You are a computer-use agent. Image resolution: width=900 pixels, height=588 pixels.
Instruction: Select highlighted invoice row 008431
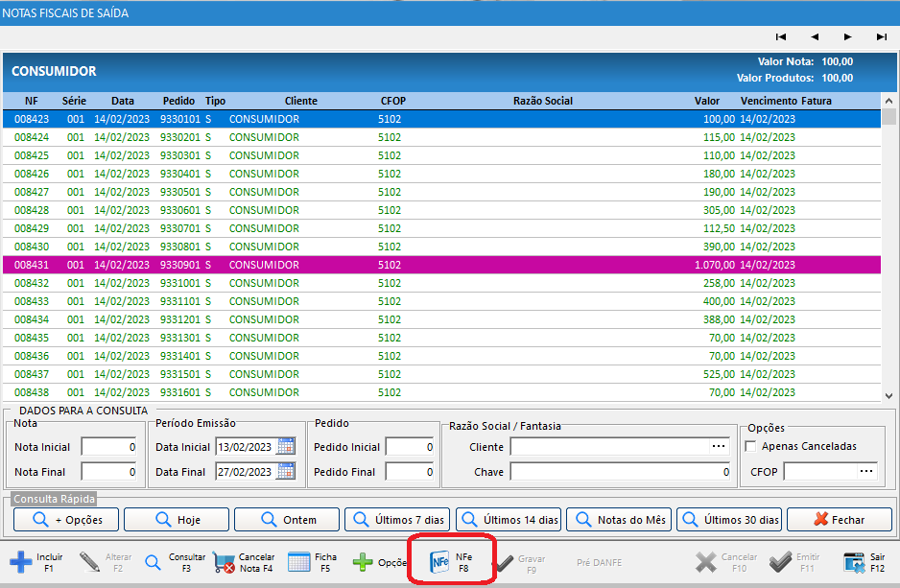click(x=442, y=265)
